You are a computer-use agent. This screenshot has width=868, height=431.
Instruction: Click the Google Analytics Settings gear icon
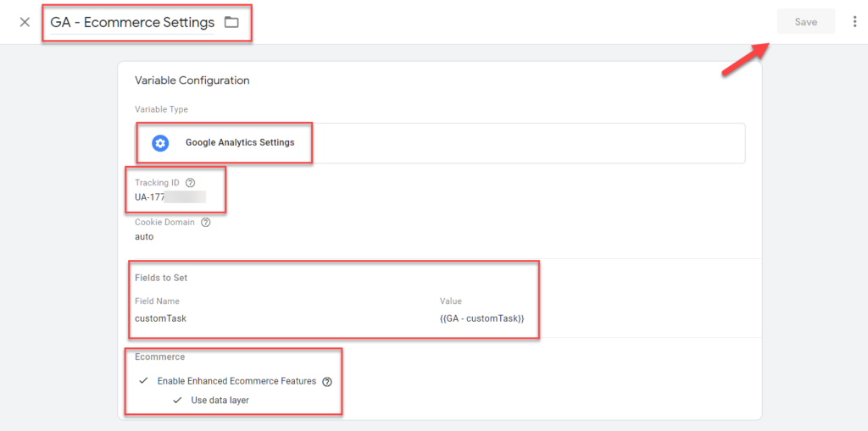pyautogui.click(x=160, y=143)
